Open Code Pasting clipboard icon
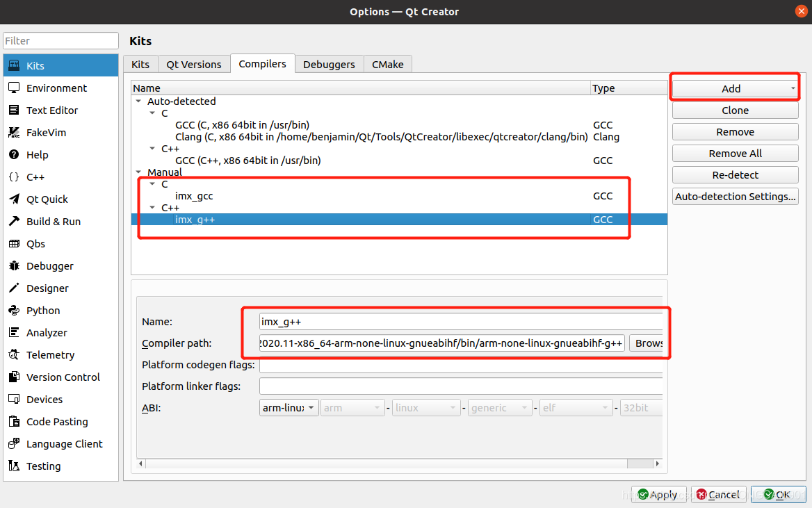Screen dimensions: 812x508 14,422
